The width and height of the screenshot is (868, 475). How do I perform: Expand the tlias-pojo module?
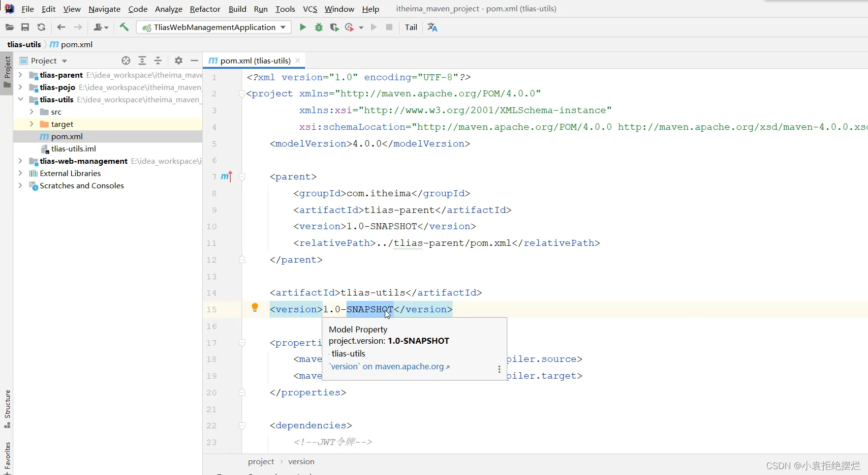tap(20, 87)
